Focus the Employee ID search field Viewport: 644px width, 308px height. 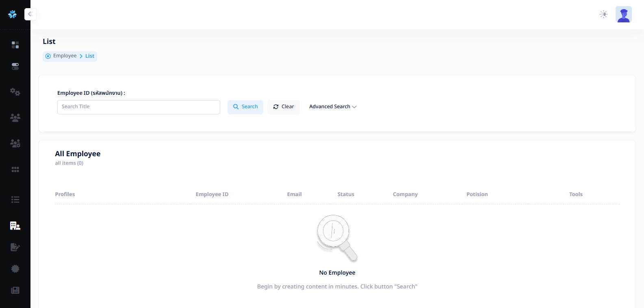click(139, 107)
